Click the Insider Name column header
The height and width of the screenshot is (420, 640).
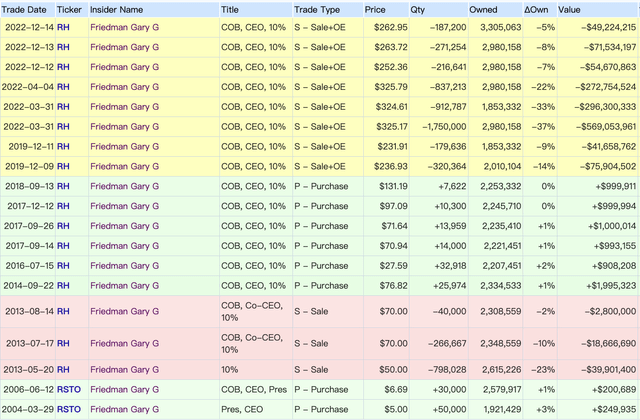[118, 9]
